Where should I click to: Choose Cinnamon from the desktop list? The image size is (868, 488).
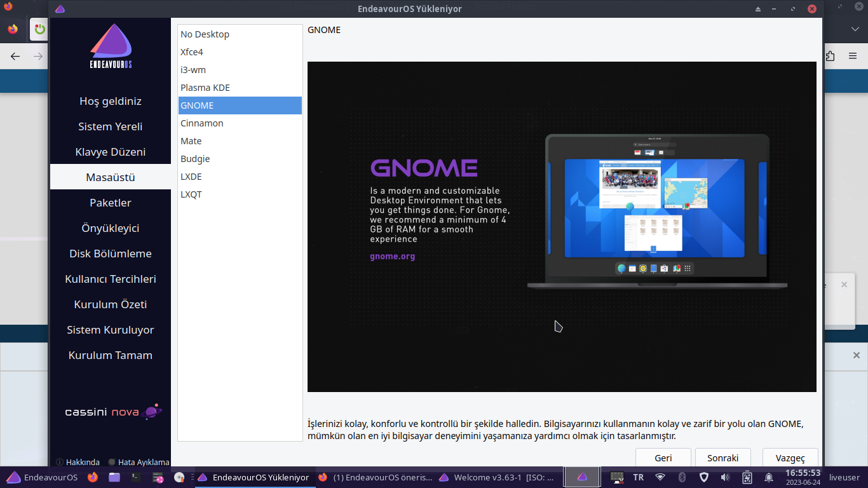pyautogui.click(x=240, y=123)
